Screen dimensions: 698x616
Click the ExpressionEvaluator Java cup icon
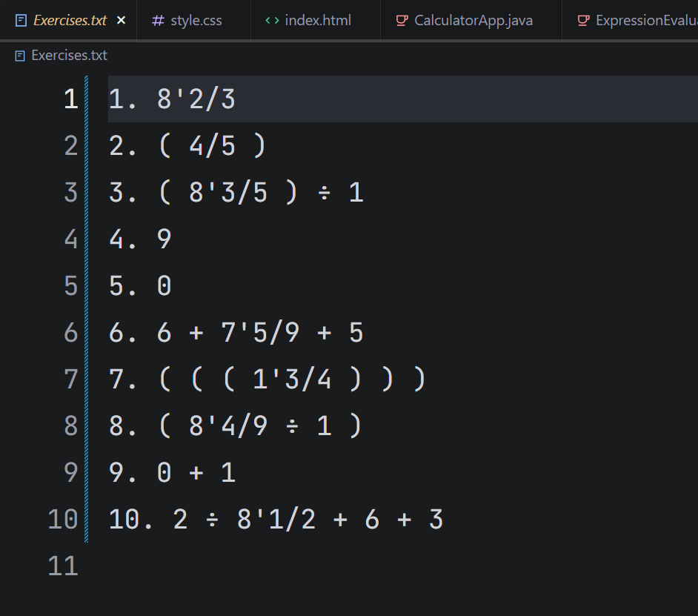point(584,21)
